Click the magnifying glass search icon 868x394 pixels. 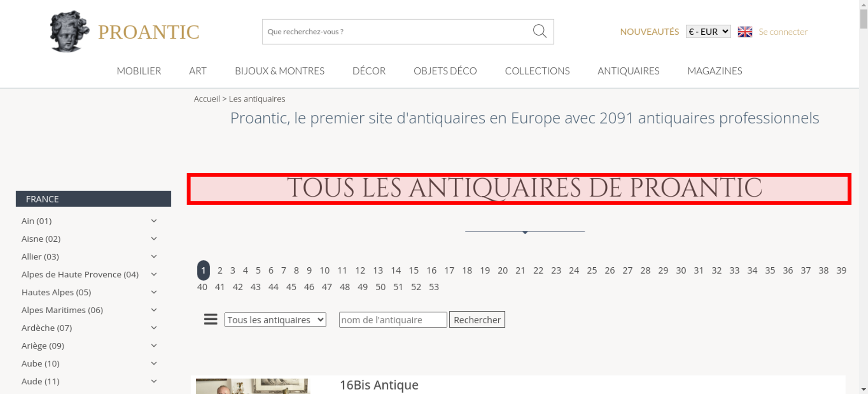pos(539,31)
